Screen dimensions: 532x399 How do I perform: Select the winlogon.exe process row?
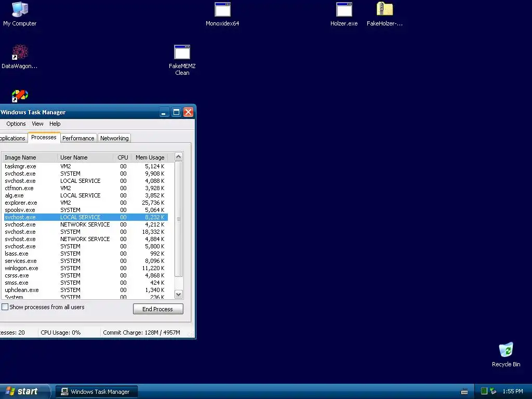pos(86,268)
